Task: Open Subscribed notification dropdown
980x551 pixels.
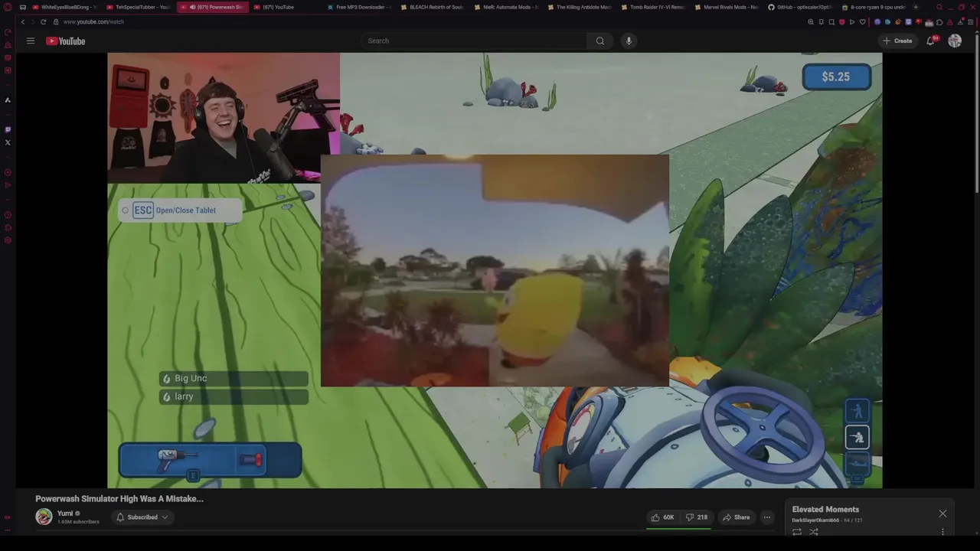Action: point(142,517)
